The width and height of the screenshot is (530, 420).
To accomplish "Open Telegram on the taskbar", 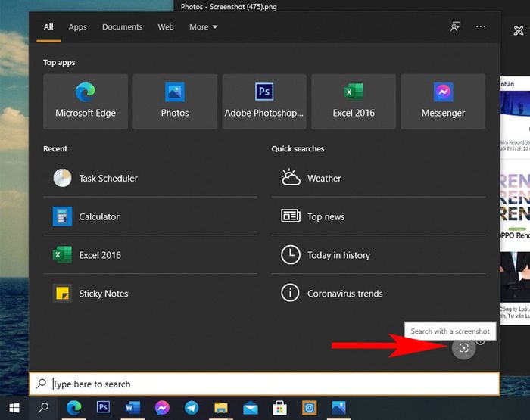I will 192,408.
